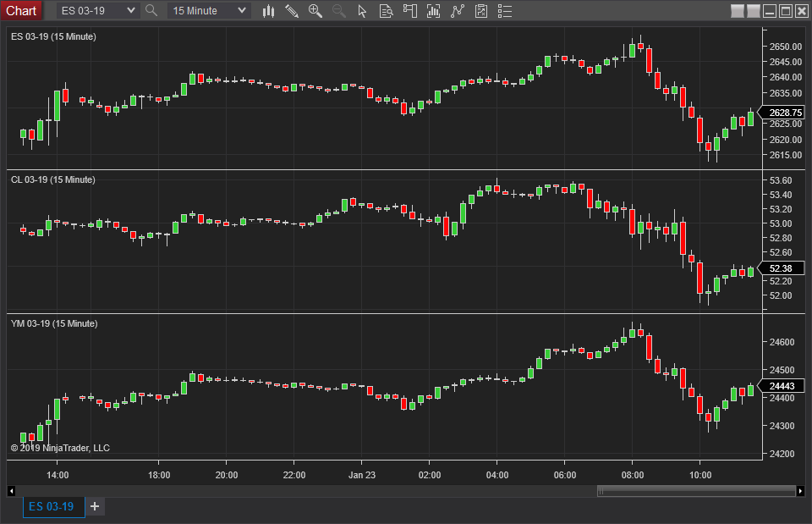Click the 52.38 current price marker
The width and height of the screenshot is (812, 524).
[782, 268]
